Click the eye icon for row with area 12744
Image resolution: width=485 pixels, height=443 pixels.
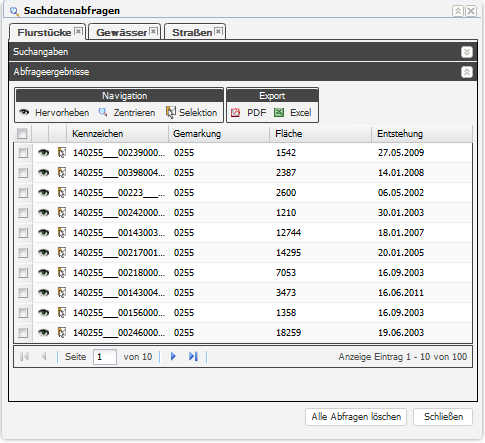43,233
